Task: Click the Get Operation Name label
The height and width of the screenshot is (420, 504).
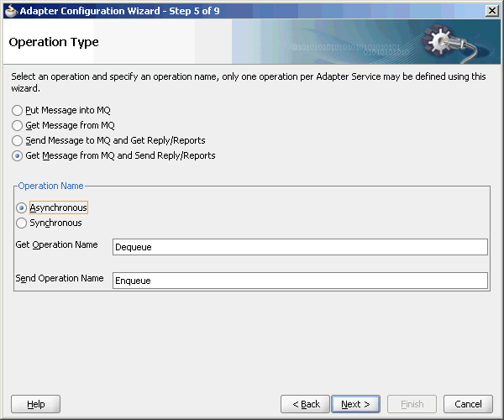Action: [56, 245]
